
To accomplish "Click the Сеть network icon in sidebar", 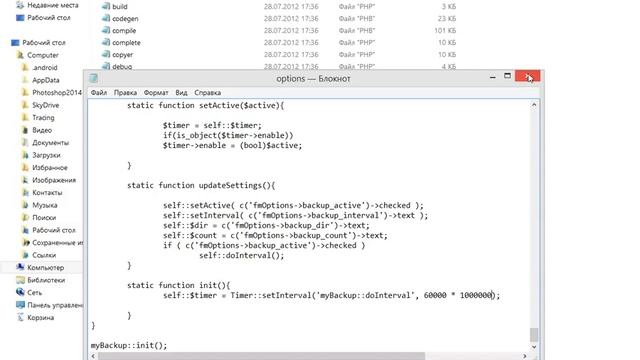I will coord(20,292).
